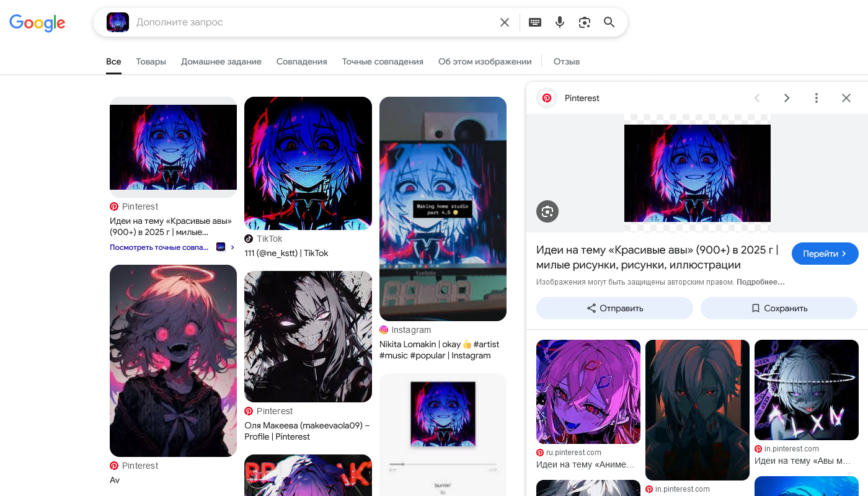Screen dimensions: 868x496
Task: Open the three-dot menu in Pinterest panel
Action: click(817, 98)
